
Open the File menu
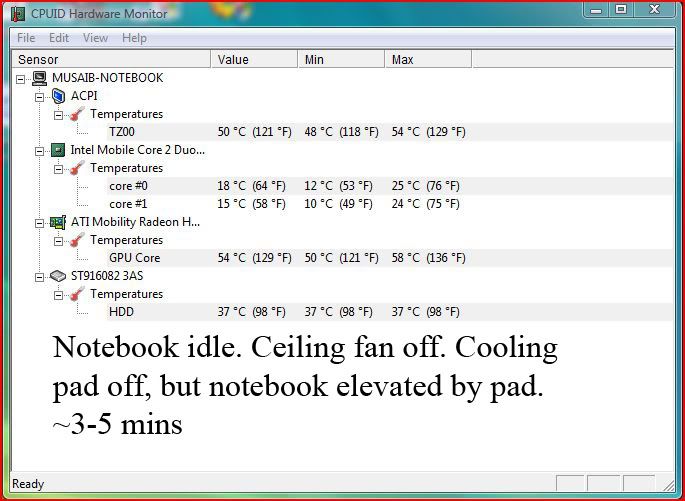(26, 38)
